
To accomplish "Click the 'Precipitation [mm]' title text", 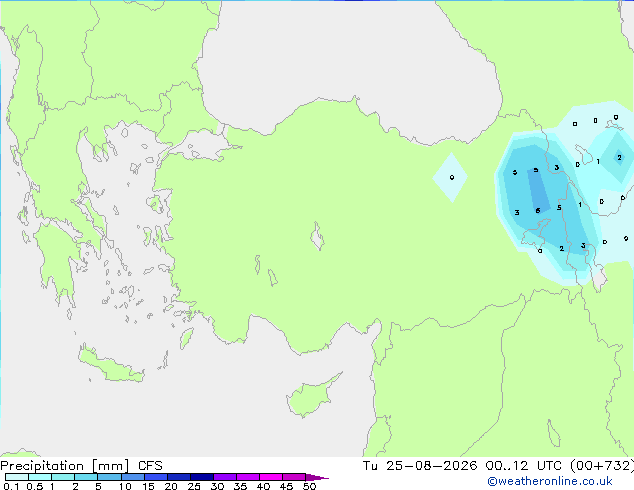I will (65, 466).
